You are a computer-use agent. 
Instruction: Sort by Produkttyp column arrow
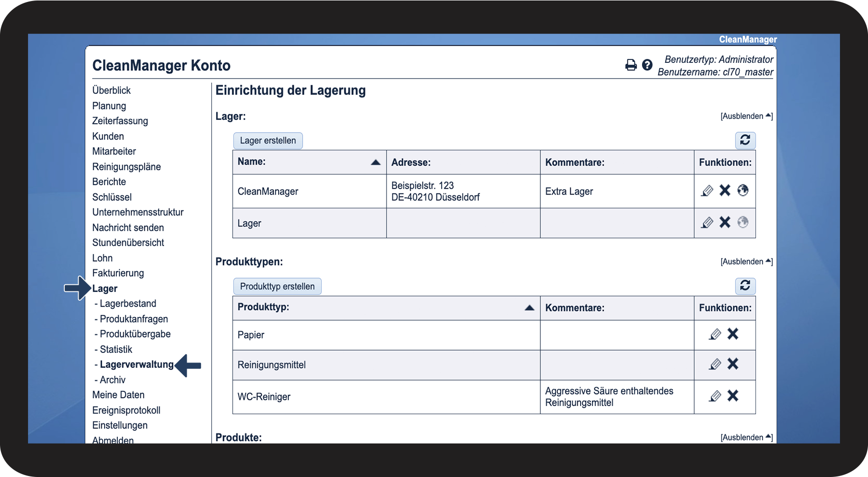point(530,308)
